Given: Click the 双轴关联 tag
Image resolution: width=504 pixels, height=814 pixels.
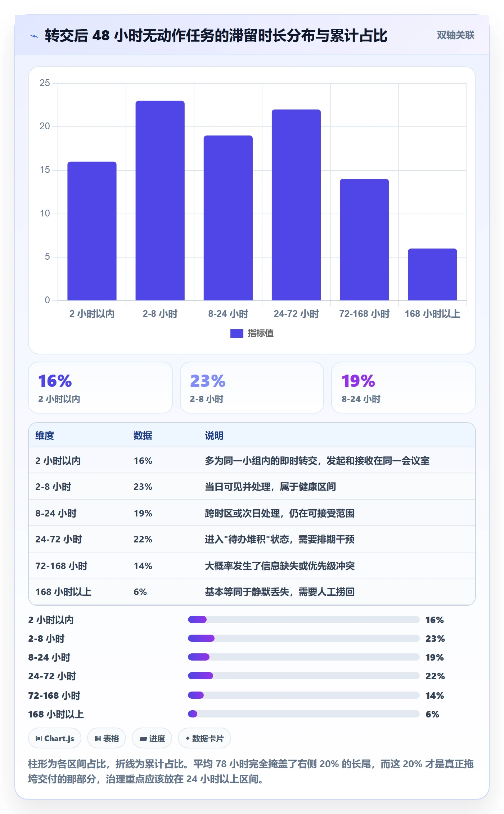Looking at the screenshot, I should [455, 35].
